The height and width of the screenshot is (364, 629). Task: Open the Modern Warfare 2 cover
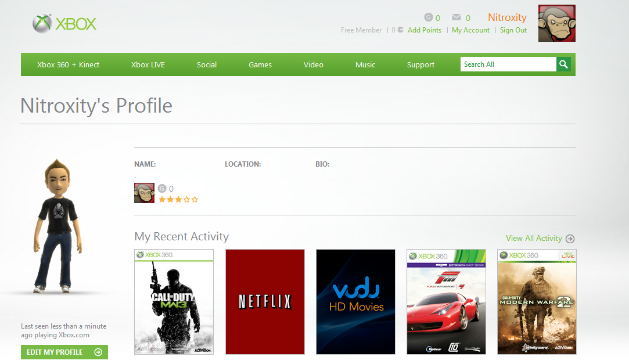(x=537, y=302)
